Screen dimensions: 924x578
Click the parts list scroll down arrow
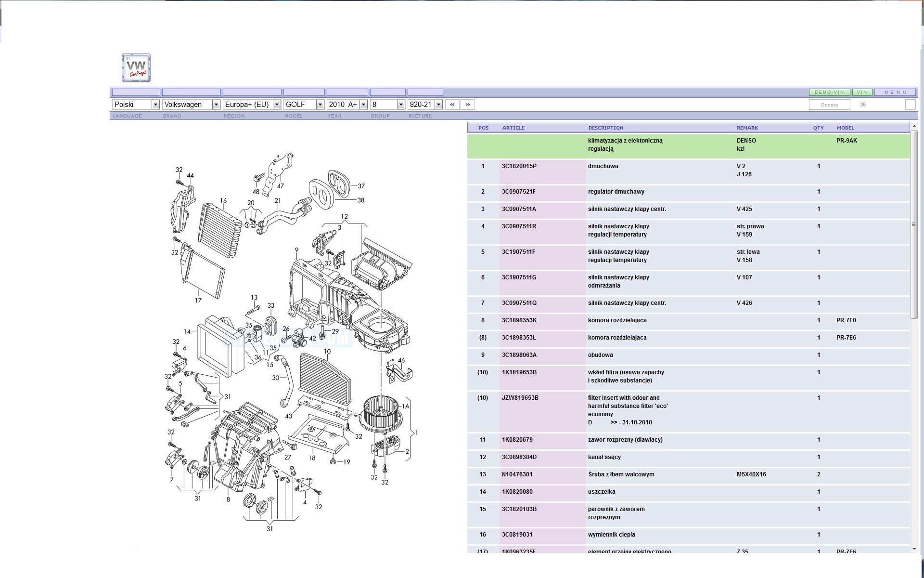click(x=914, y=549)
